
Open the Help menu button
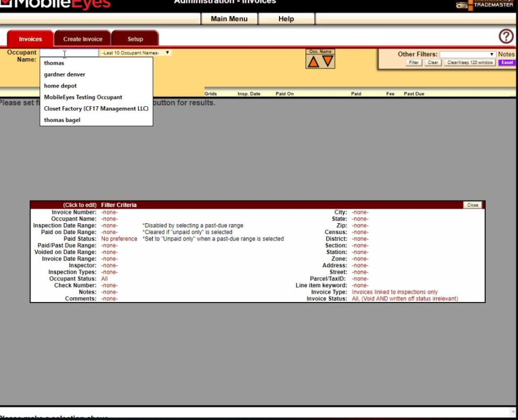point(286,19)
